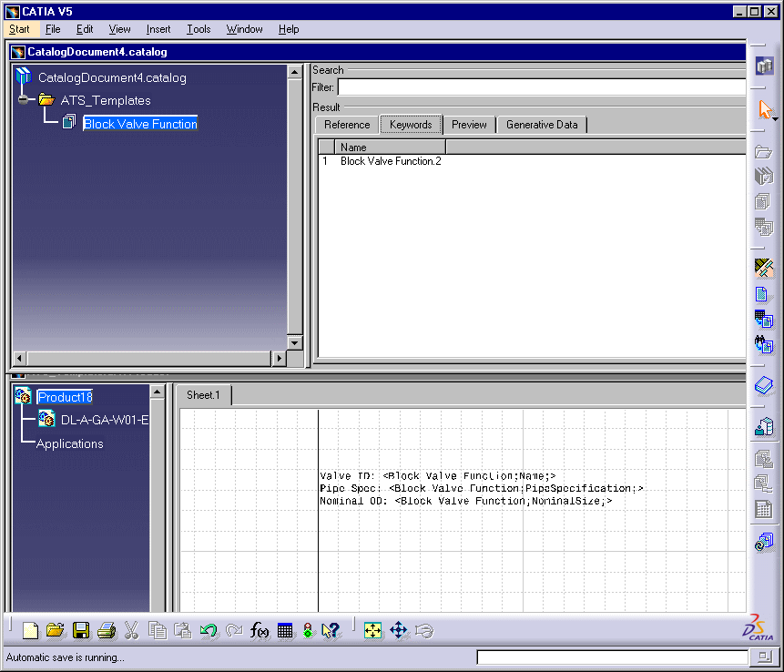Select the Pan tool with four arrows
The height and width of the screenshot is (672, 784).
point(399,630)
